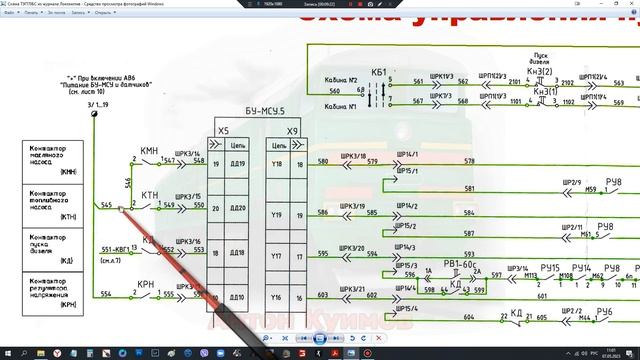640x360 pixels.
Task: Click the Кн3(2) start button label
Action: [x=540, y=71]
